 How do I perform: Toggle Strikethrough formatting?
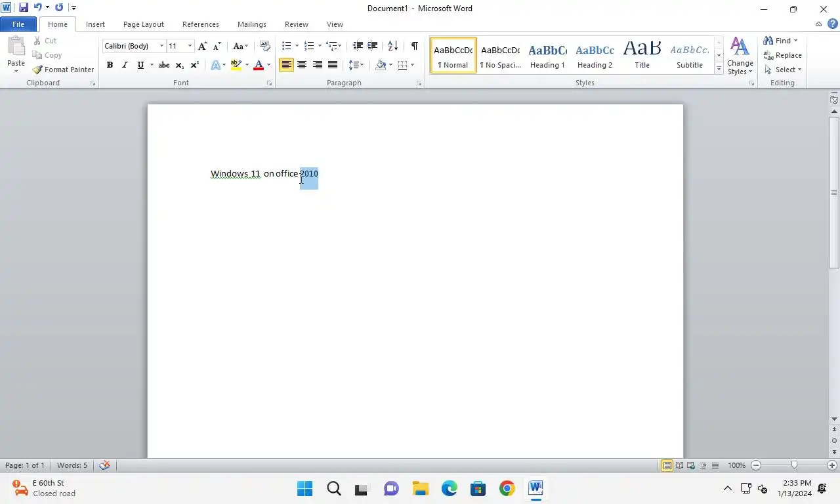coord(164,65)
